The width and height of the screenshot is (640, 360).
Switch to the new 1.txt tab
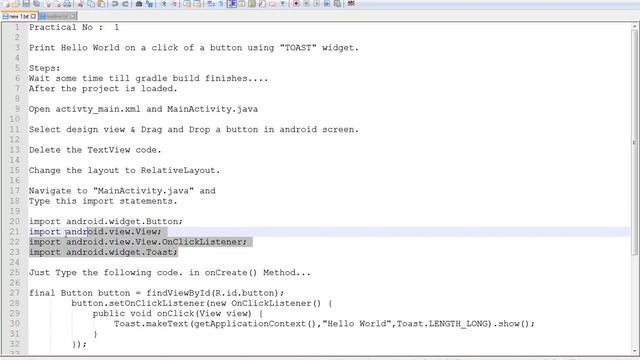(x=19, y=16)
